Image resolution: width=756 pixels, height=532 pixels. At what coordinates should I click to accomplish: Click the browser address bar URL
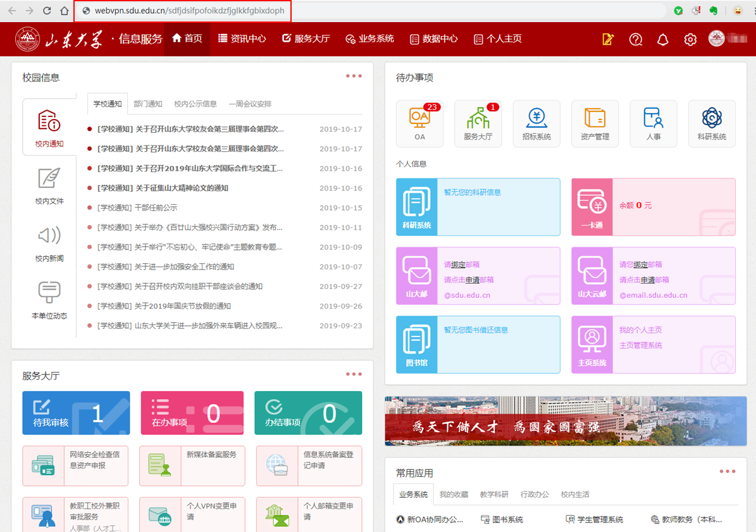coord(189,11)
